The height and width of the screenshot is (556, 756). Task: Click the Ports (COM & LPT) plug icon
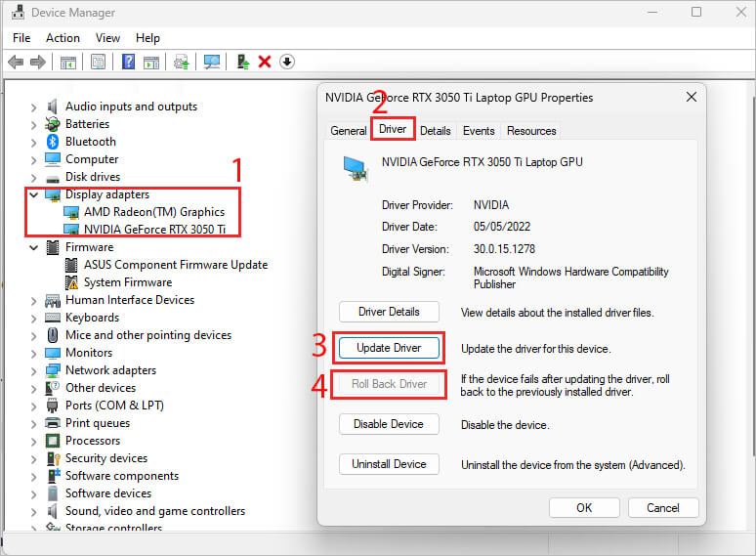[52, 406]
